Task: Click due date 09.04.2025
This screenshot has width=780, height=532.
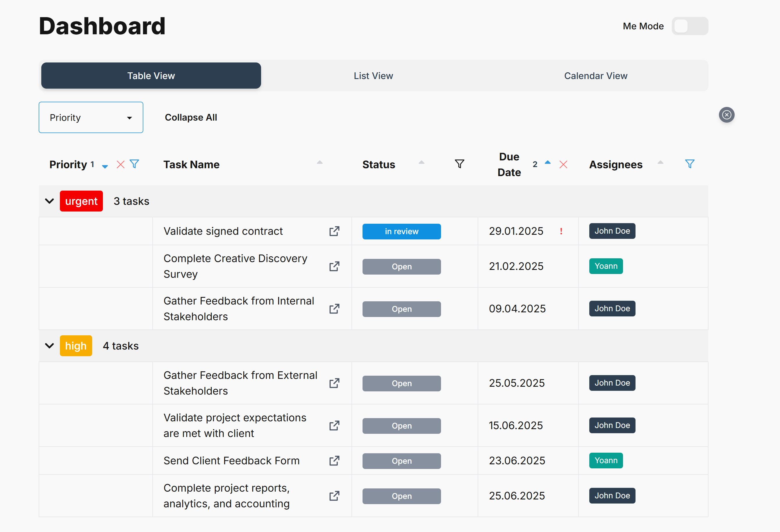Action: click(x=517, y=308)
